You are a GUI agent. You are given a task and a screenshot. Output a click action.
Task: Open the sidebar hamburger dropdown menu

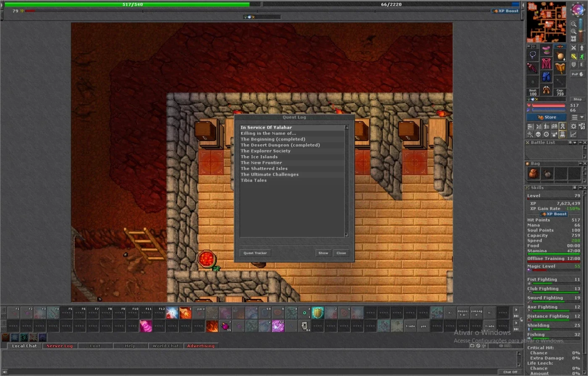point(577,117)
